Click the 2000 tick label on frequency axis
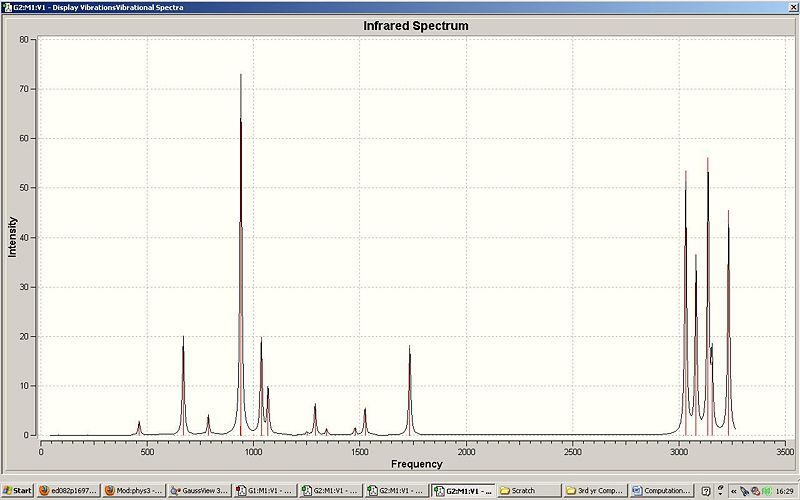Image resolution: width=800 pixels, height=500 pixels. tap(466, 452)
